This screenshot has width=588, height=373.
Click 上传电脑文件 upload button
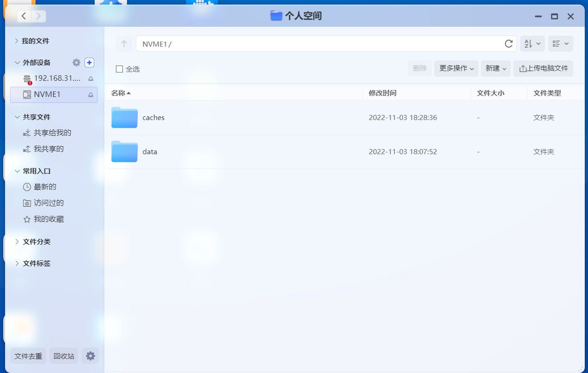(x=543, y=68)
